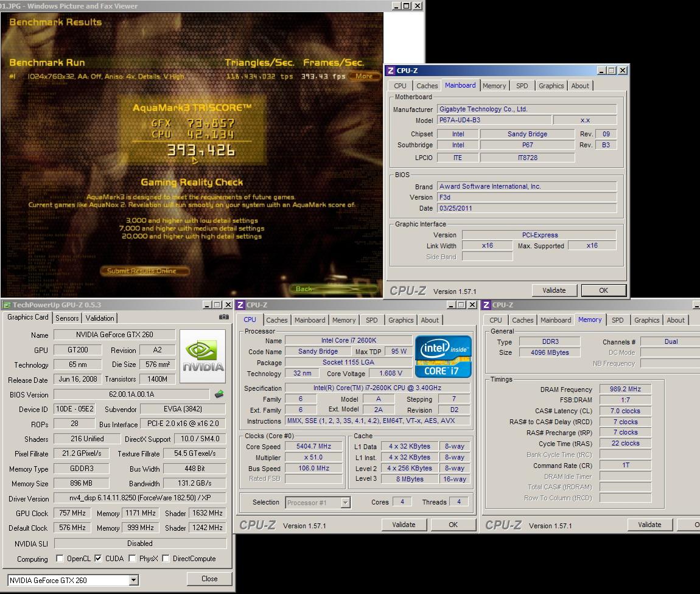
Task: Maximize the Windows Picture and Fax Viewer window
Action: 406,6
